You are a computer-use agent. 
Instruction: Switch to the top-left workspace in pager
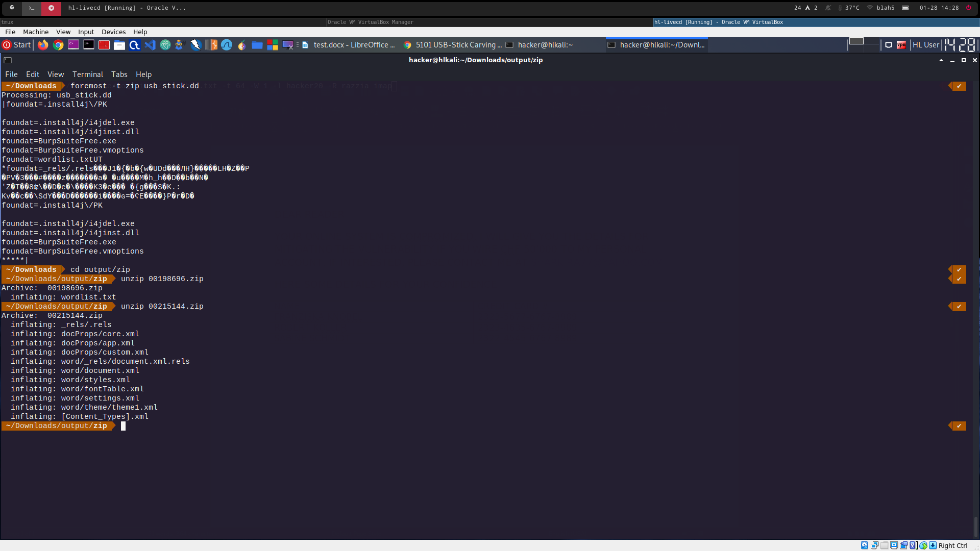click(856, 41)
